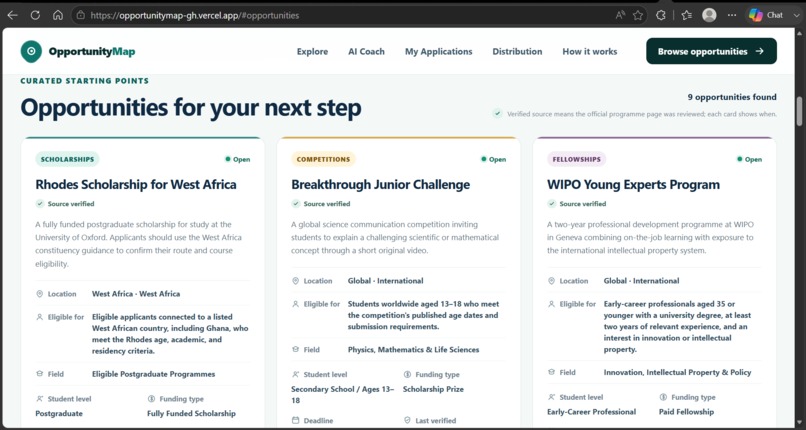Click 'Early-Career Professional' student level
Screen dimensions: 806x430
(x=591, y=412)
